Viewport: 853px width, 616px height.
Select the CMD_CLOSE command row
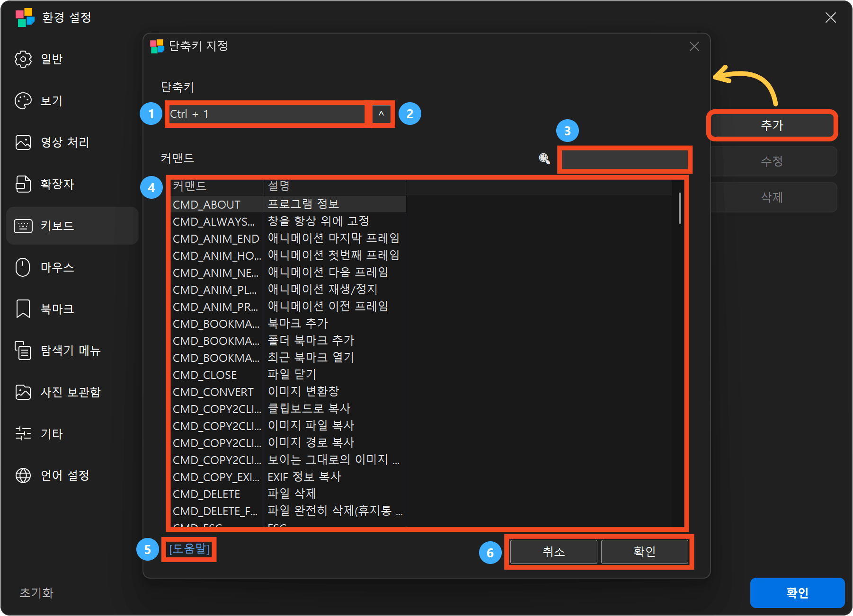(288, 375)
